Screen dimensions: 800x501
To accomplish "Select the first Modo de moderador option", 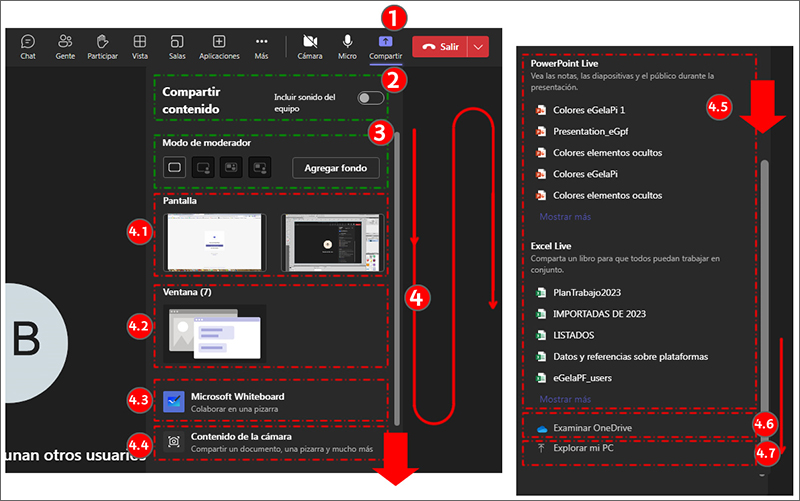I will tap(174, 168).
